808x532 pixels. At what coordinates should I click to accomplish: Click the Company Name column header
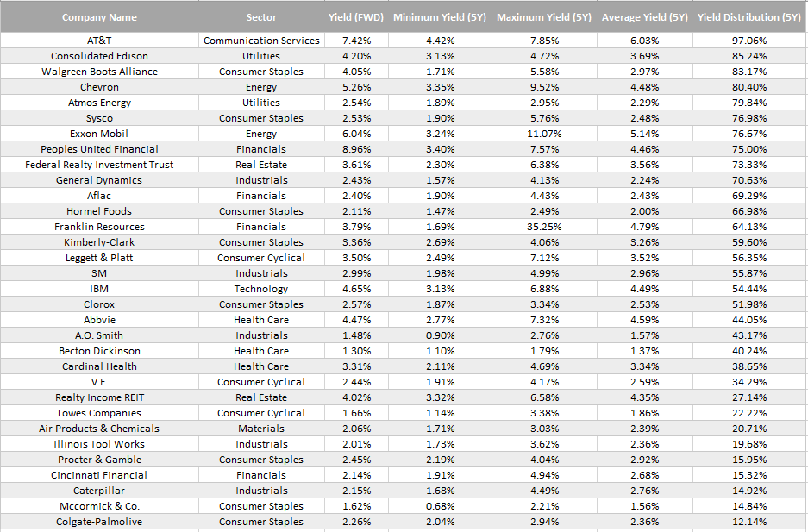pyautogui.click(x=99, y=17)
